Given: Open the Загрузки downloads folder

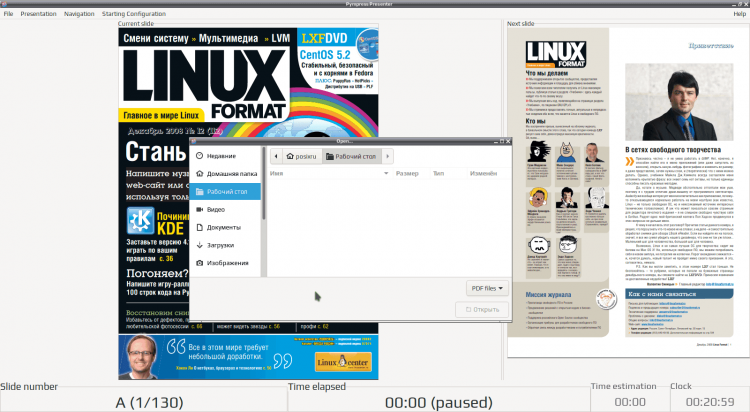Looking at the screenshot, I should click(x=222, y=245).
